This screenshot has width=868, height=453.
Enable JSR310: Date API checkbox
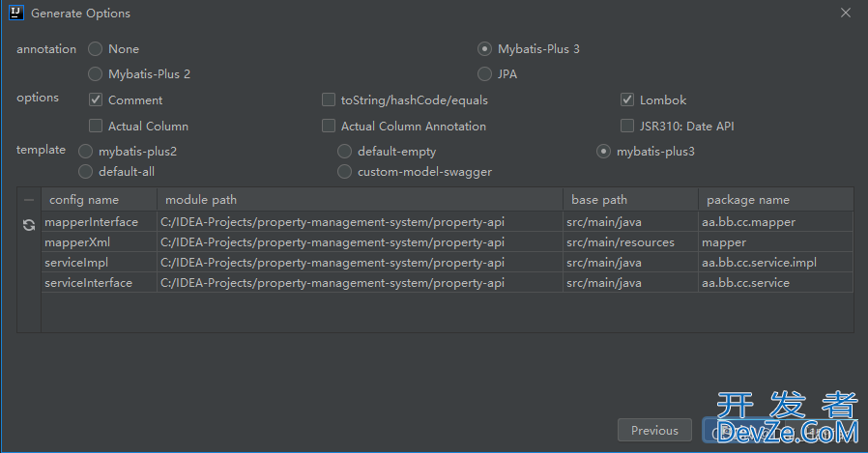point(627,126)
